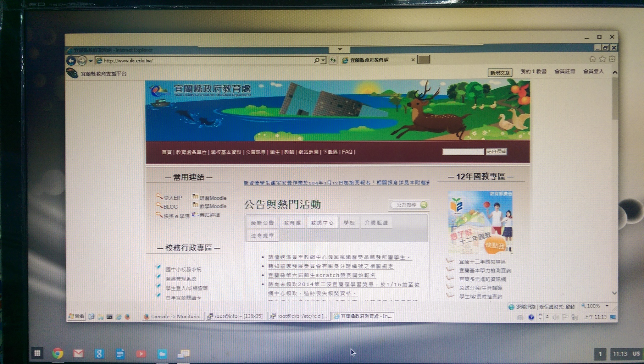Click the Chrome icon in the Chromebook shelf
644x364 pixels.
58,354
